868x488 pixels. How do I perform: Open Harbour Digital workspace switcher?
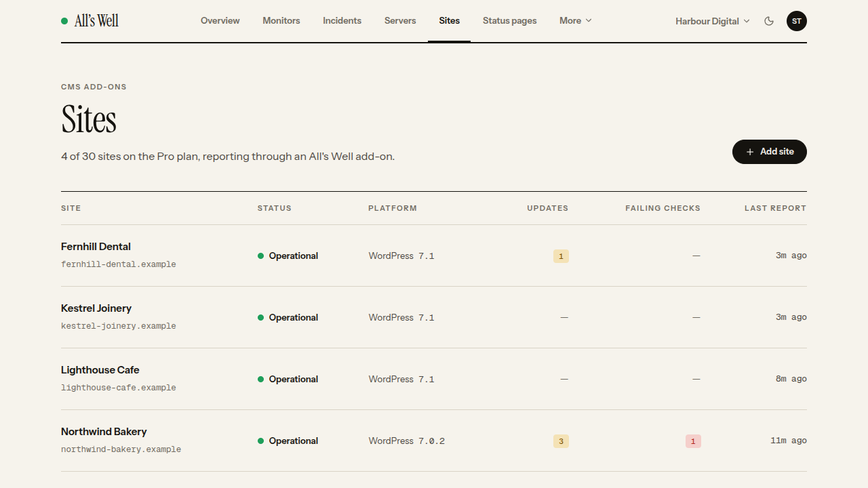[713, 21]
